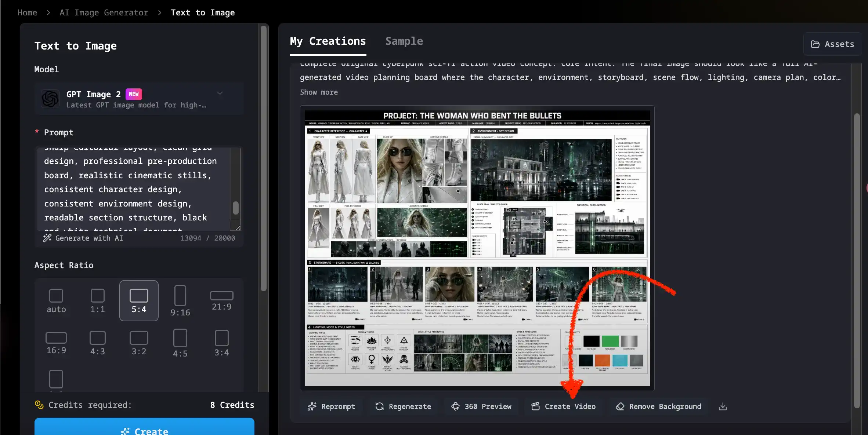
Task: Click the Create Video button
Action: point(563,406)
